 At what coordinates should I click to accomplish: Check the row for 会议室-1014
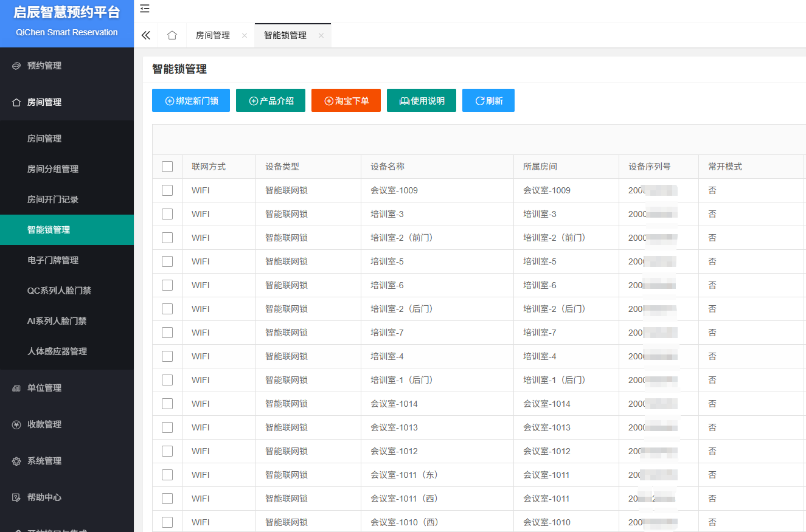[x=167, y=404]
